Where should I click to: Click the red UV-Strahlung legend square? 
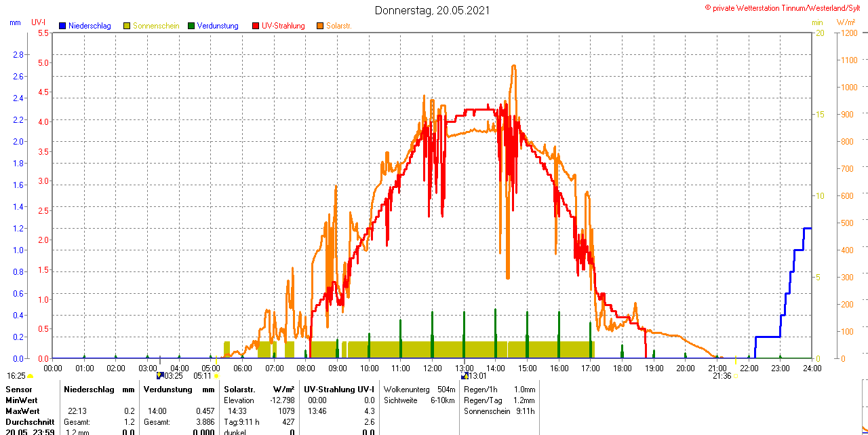pyautogui.click(x=256, y=26)
